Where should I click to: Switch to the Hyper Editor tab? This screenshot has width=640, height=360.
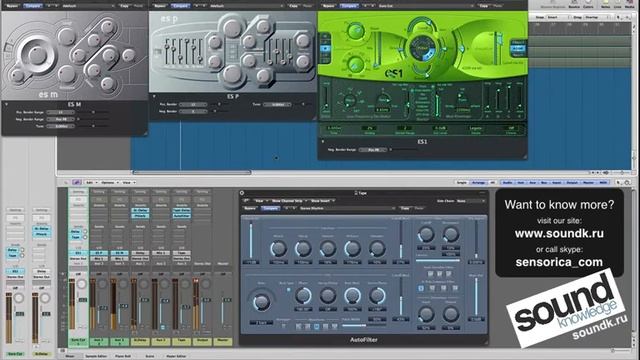click(176, 356)
